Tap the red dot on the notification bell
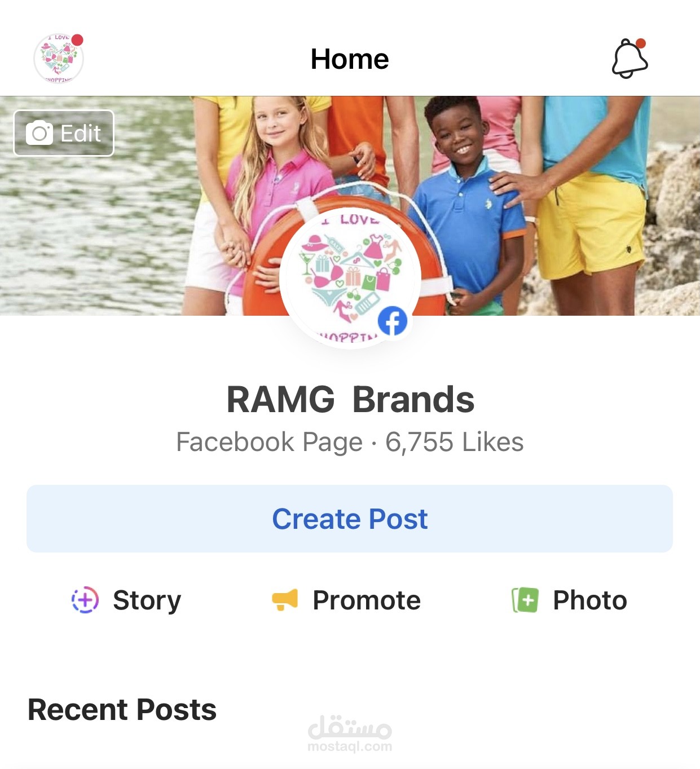Image resolution: width=700 pixels, height=769 pixels. 640,43
